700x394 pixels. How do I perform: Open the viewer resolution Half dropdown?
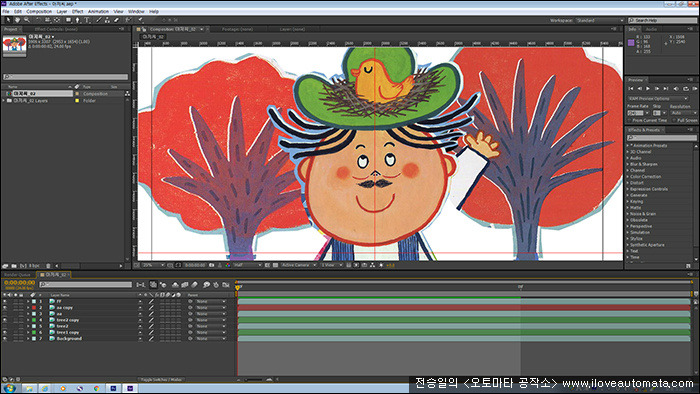pos(247,265)
